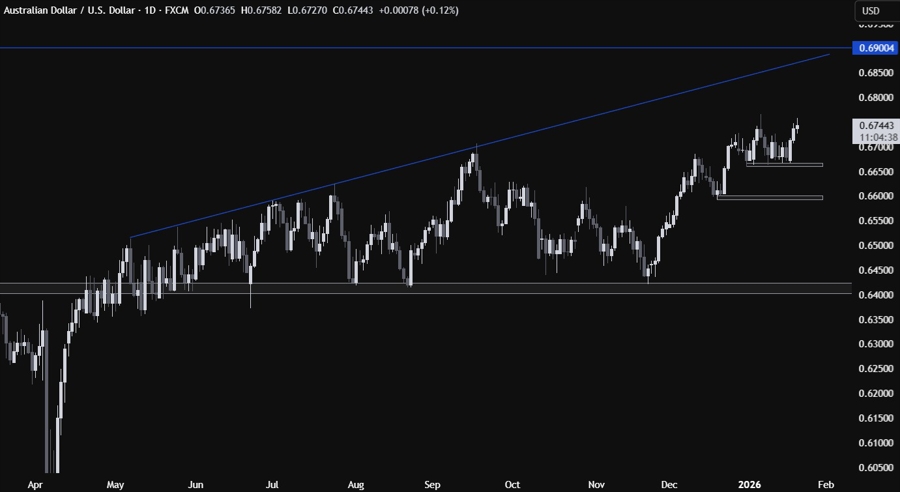This screenshot has width=900, height=492.
Task: Click the 0.64000 price axis label
Action: coord(878,295)
